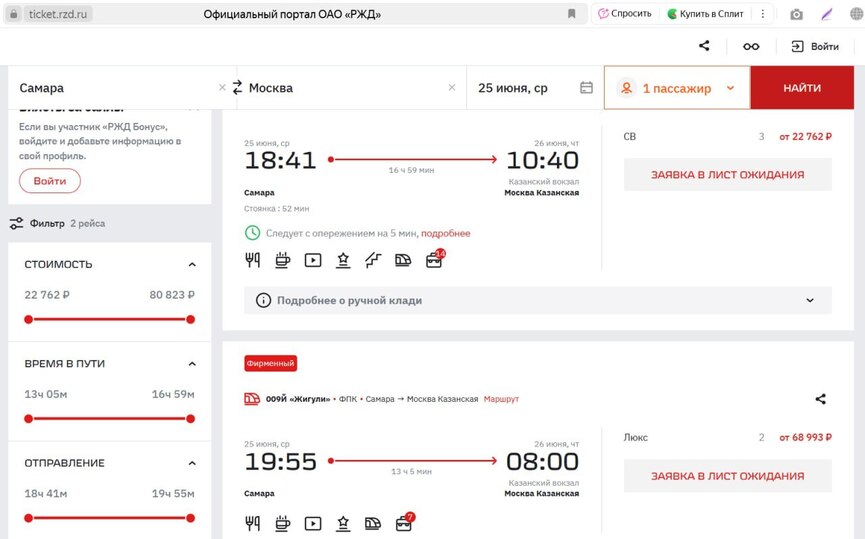Click coffee cup service icon on 18:41 train

[x=282, y=260]
